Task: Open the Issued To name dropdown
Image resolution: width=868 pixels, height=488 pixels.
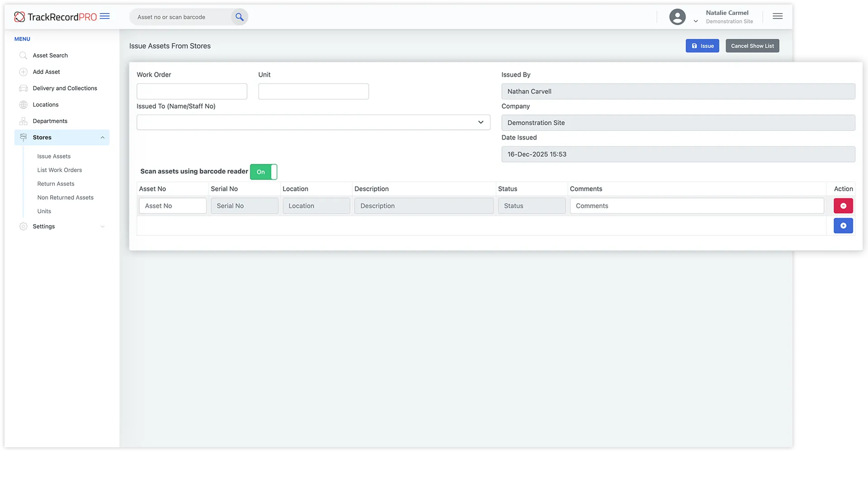Action: click(480, 122)
